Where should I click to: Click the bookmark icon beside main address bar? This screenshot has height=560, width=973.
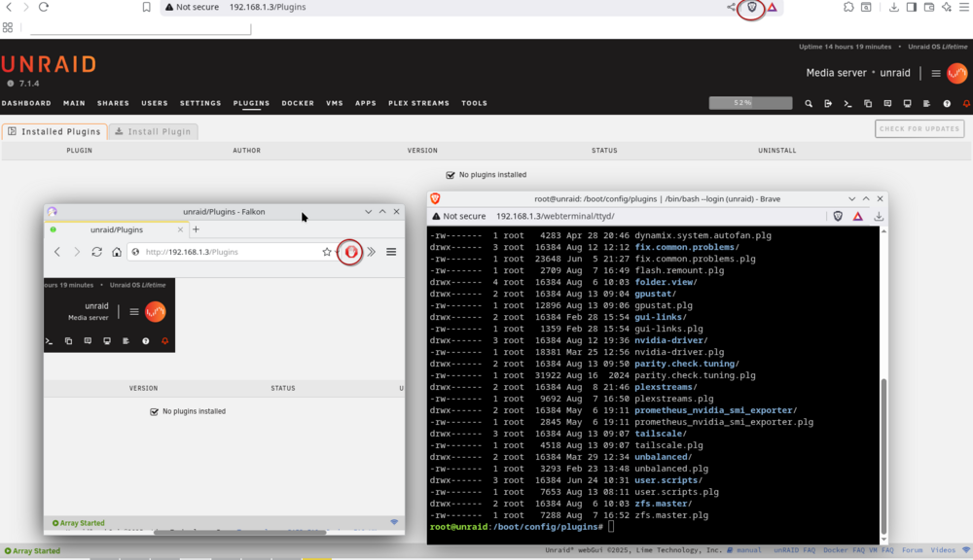coord(147,8)
